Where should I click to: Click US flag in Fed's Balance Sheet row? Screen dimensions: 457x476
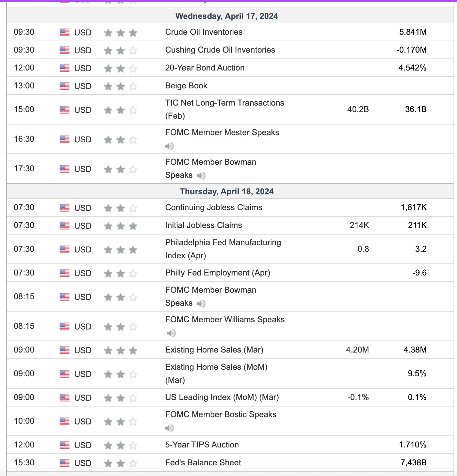coord(65,463)
